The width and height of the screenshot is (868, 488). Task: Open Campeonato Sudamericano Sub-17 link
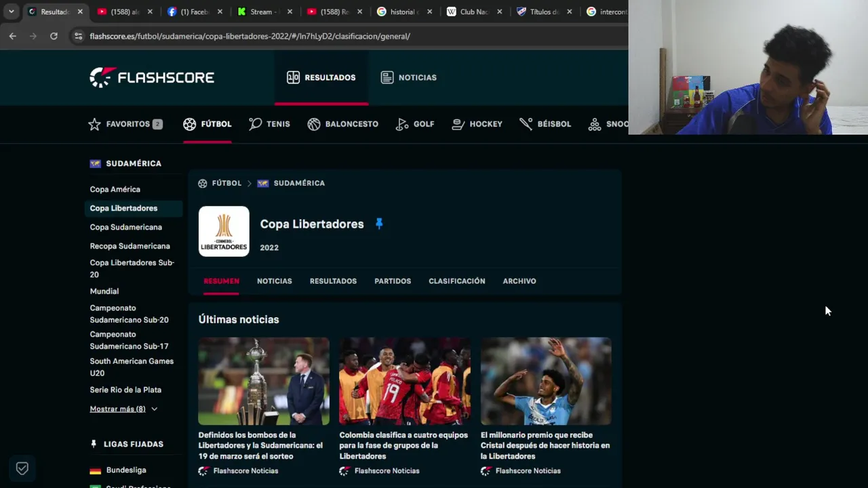[x=129, y=340]
